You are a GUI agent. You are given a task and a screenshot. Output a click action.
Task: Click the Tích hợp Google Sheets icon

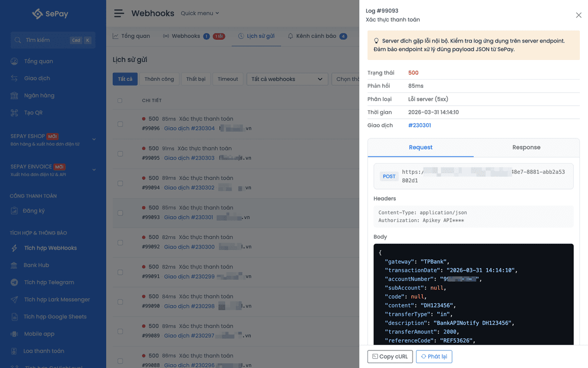pyautogui.click(x=14, y=317)
